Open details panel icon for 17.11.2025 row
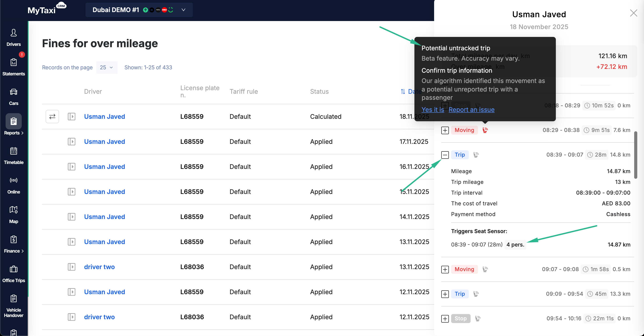The width and height of the screenshot is (644, 336). tap(72, 142)
